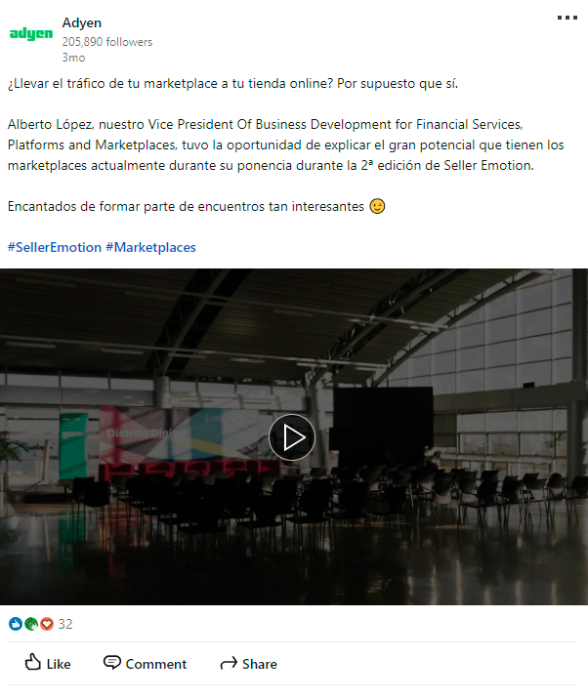This screenshot has width=588, height=700.
Task: Open the #SellerEmotion hashtag
Action: pyautogui.click(x=55, y=247)
